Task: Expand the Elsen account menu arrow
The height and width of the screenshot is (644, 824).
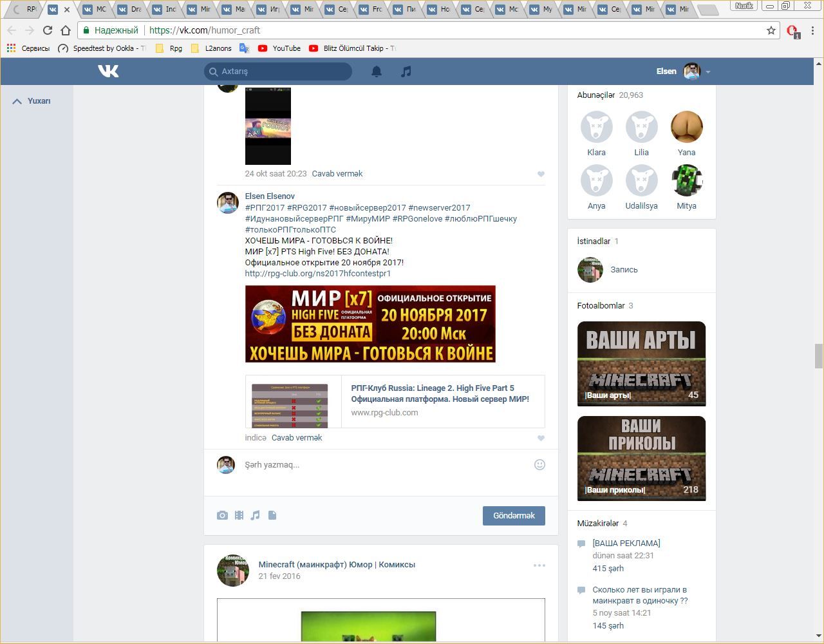Action: click(707, 72)
